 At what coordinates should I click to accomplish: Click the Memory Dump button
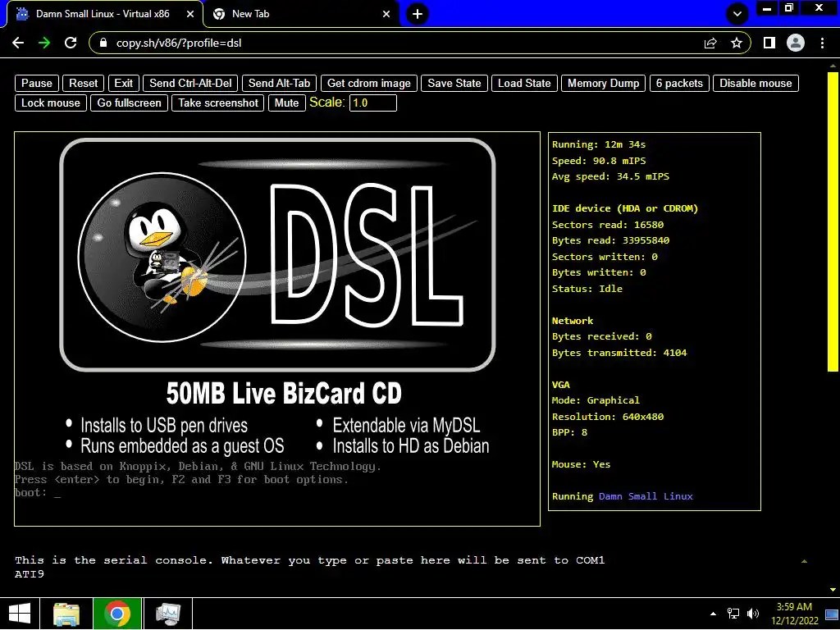point(603,83)
